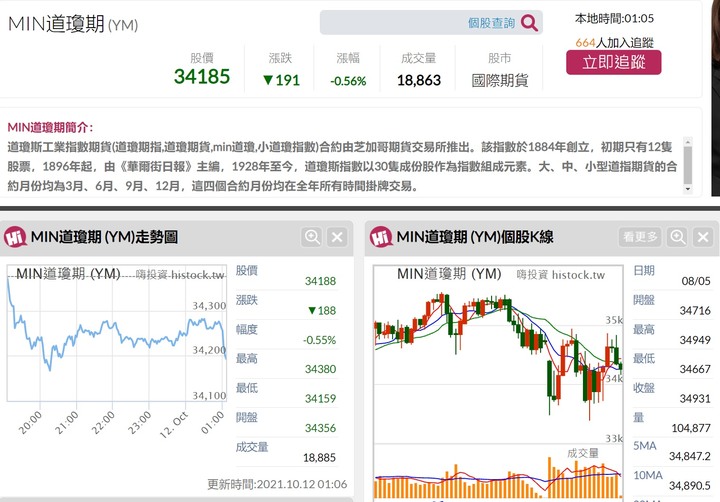The width and height of the screenshot is (720, 502).
Task: Close the 走勢圖 trend chart panel
Action: point(337,237)
